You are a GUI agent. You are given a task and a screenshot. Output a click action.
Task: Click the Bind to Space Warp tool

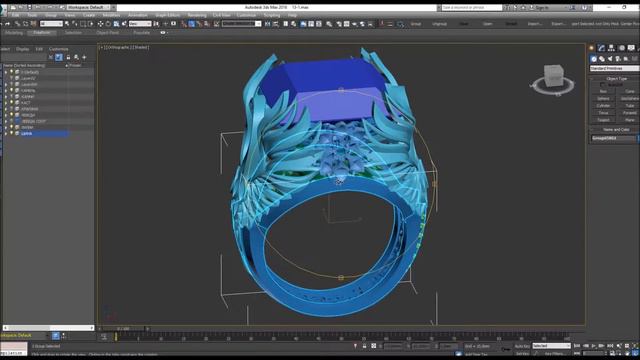pyautogui.click(x=33, y=24)
